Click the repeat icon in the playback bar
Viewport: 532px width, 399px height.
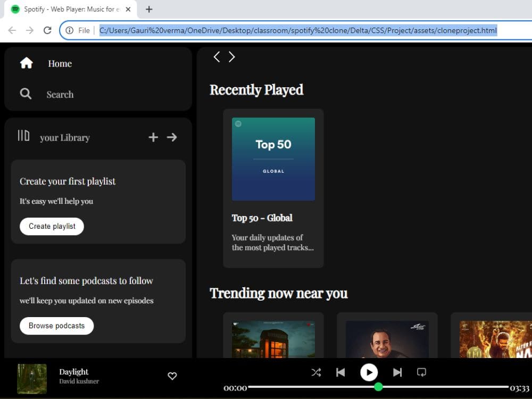(422, 372)
